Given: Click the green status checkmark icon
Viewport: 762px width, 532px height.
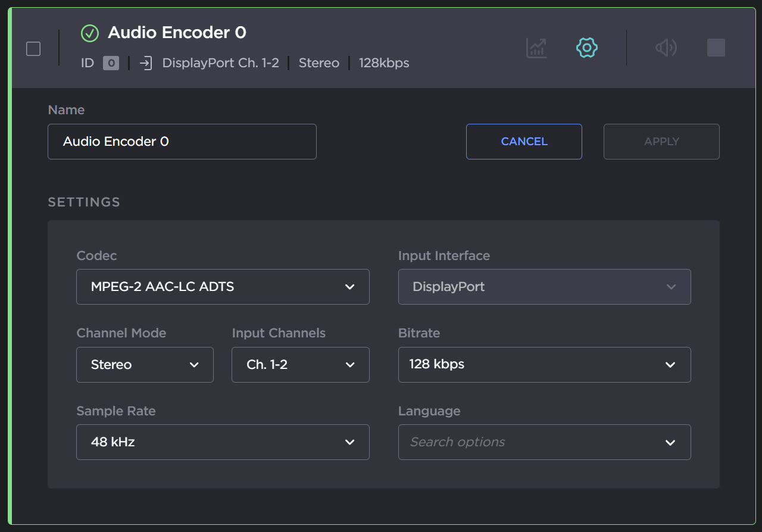Looking at the screenshot, I should 90,33.
